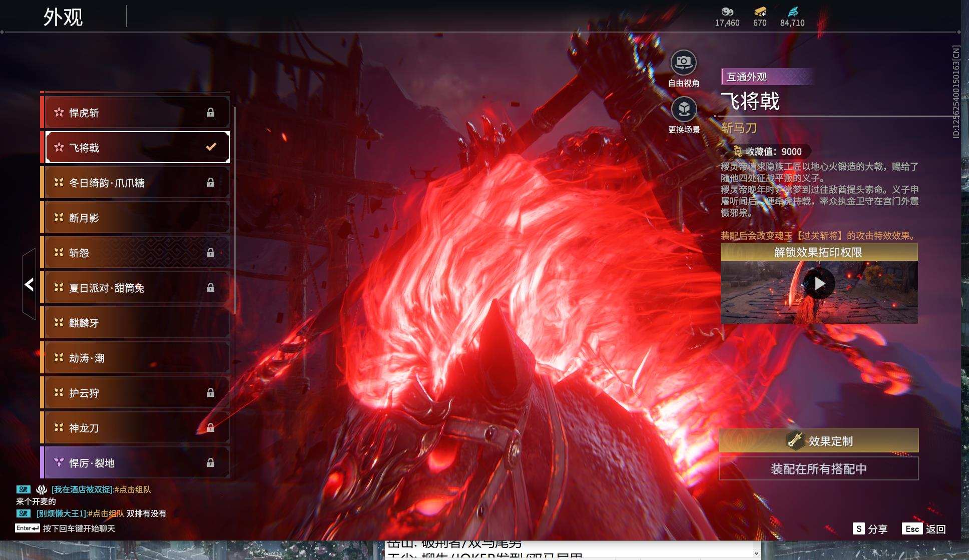Click the lock icon on 悍厉·裂地
The height and width of the screenshot is (560, 969).
(211, 463)
